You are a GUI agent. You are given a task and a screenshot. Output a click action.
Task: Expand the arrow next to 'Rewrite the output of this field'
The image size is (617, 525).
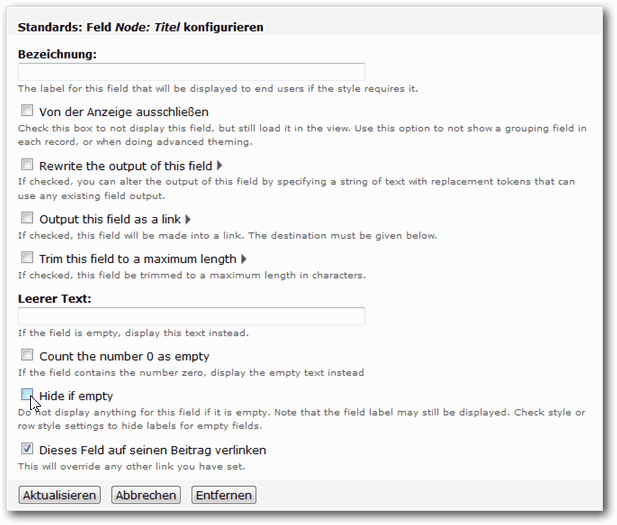click(x=219, y=165)
